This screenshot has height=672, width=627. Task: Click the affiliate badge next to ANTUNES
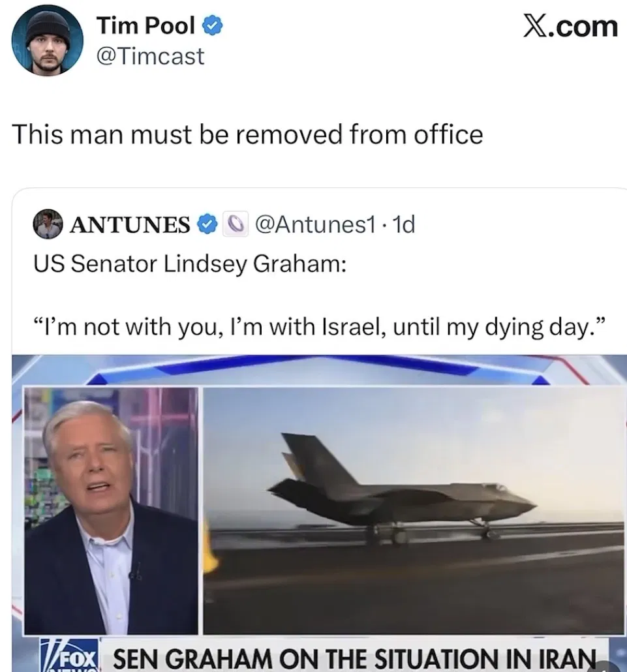coord(235,224)
